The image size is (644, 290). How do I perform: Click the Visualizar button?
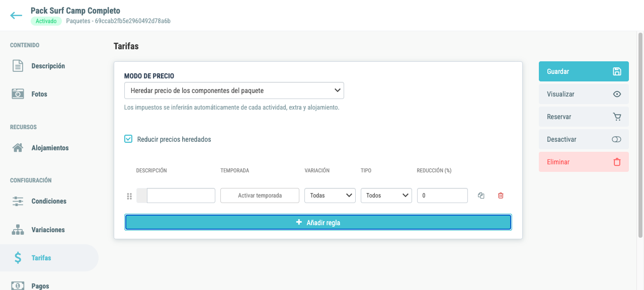tap(584, 94)
